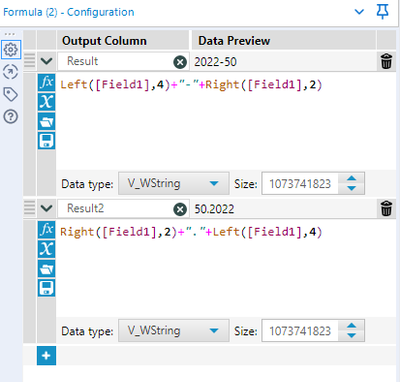Grab the Result2 expression reorder handle
Viewport: 400px width, 382px height.
[30, 208]
